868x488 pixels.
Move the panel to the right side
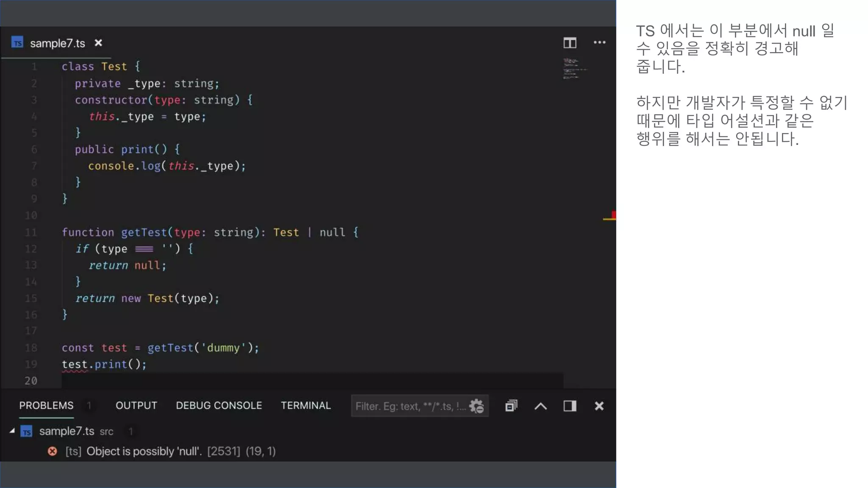coord(570,406)
